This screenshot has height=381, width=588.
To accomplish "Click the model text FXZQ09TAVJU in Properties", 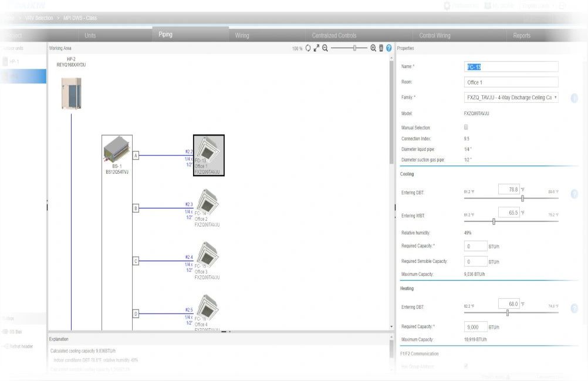I will [477, 113].
